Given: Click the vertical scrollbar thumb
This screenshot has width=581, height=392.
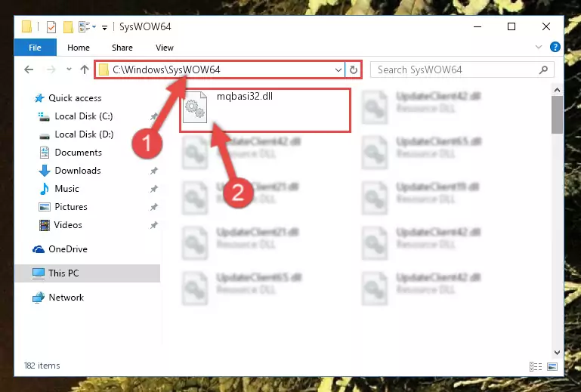Looking at the screenshot, I should 557,115.
